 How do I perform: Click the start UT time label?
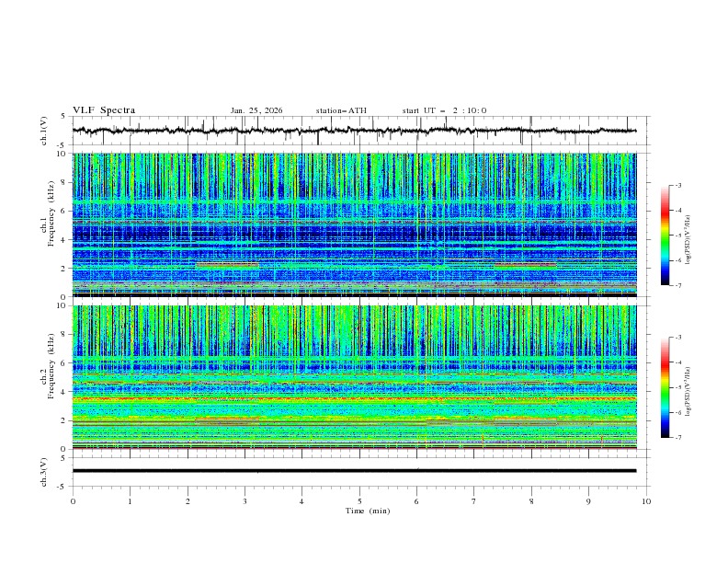click(444, 110)
